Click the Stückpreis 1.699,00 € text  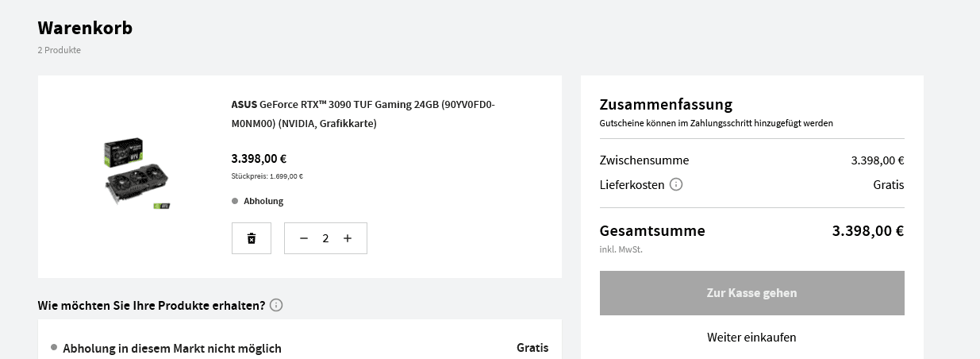[267, 176]
